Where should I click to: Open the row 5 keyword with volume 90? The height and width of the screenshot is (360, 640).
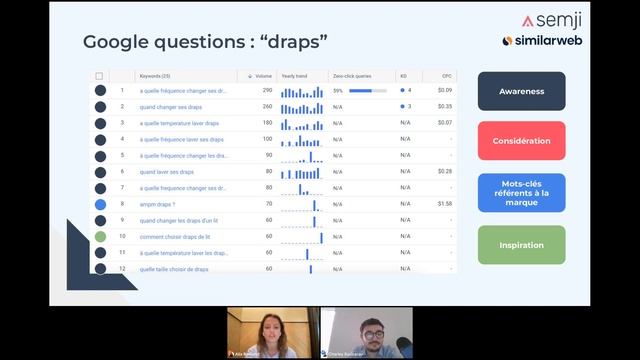point(184,156)
